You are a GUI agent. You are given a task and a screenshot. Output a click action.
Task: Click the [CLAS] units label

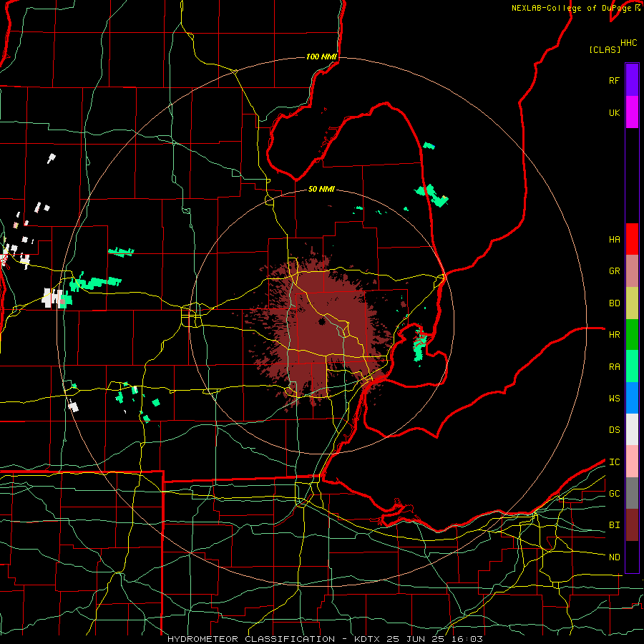[605, 49]
